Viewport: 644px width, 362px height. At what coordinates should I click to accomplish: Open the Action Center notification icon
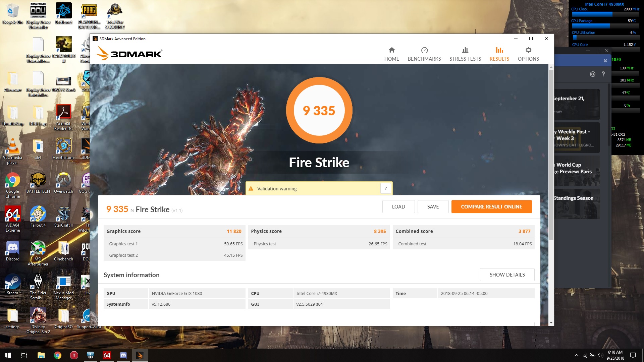click(x=633, y=355)
